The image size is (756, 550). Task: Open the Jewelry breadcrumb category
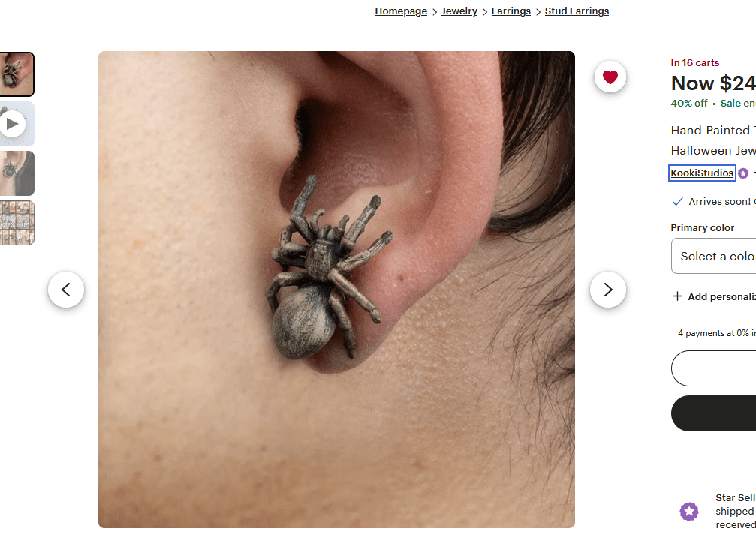coord(459,11)
